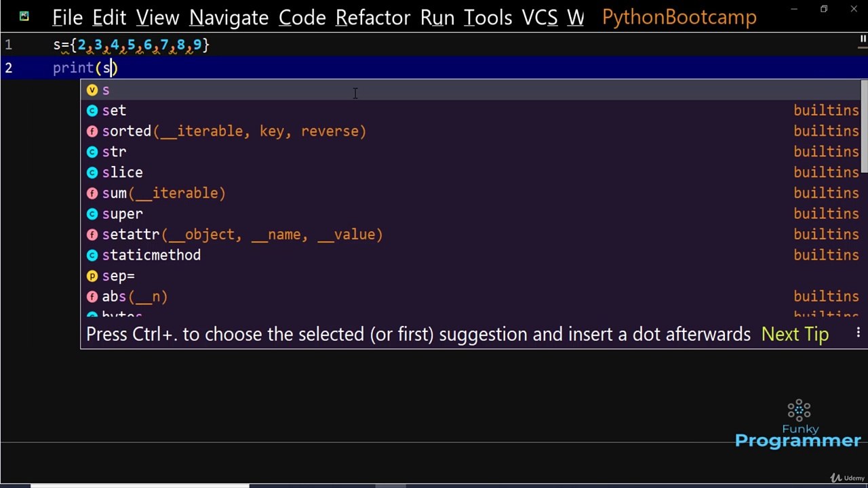Click variable icon beside 's' suggestion
This screenshot has height=488, width=868.
pos(92,90)
